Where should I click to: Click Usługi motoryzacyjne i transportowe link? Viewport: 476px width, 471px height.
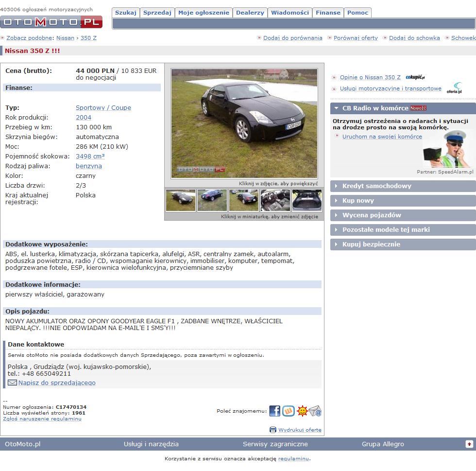[391, 88]
